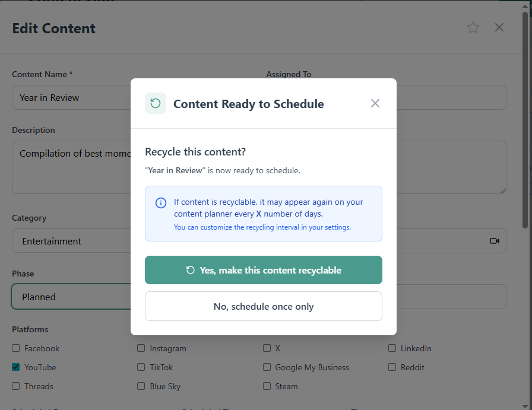Screen dimensions: 532x410
Task: Click the video camera icon in the field
Action: [x=494, y=241]
